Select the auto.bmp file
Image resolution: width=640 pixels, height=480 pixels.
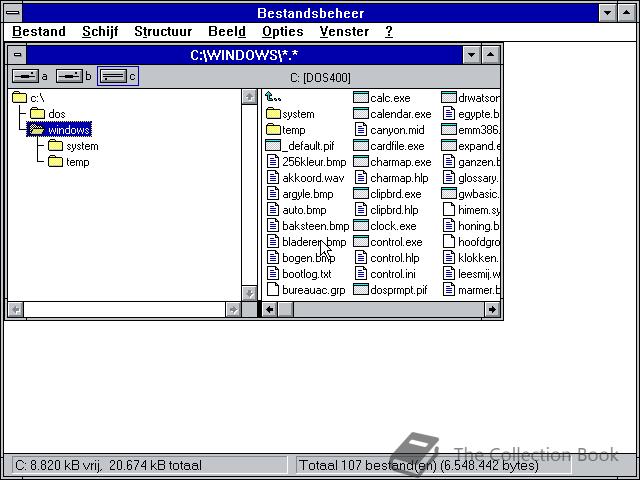pos(296,210)
